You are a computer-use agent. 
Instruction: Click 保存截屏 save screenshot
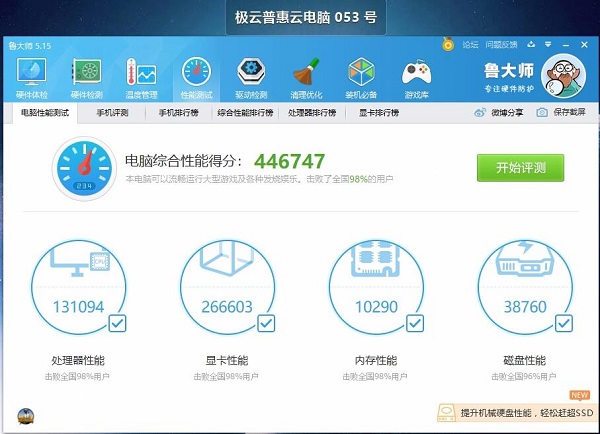pyautogui.click(x=561, y=112)
